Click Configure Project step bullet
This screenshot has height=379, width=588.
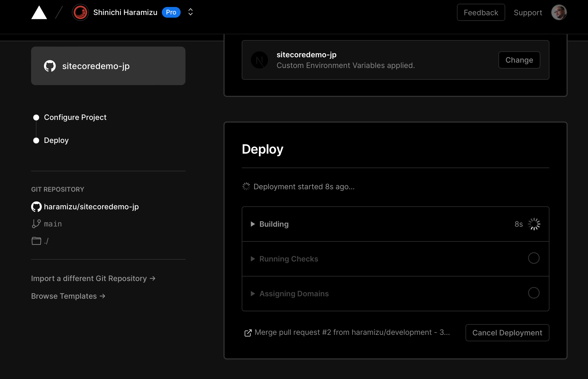[36, 118]
